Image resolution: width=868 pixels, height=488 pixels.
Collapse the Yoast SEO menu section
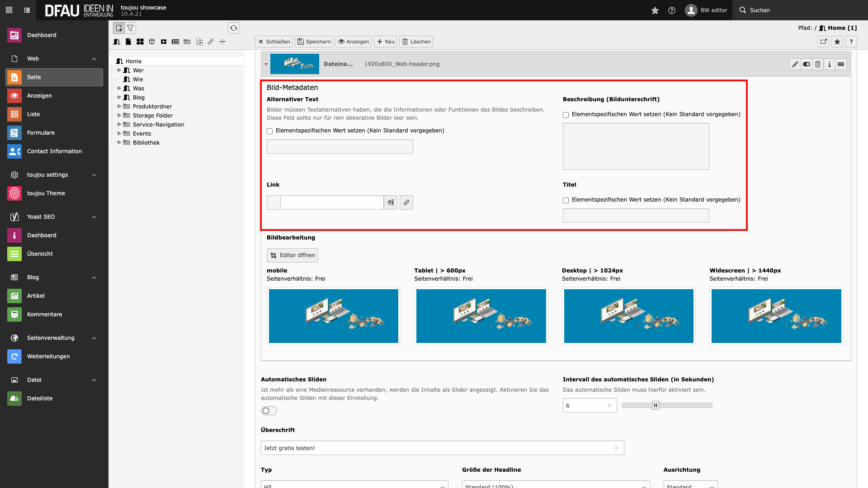pyautogui.click(x=94, y=217)
